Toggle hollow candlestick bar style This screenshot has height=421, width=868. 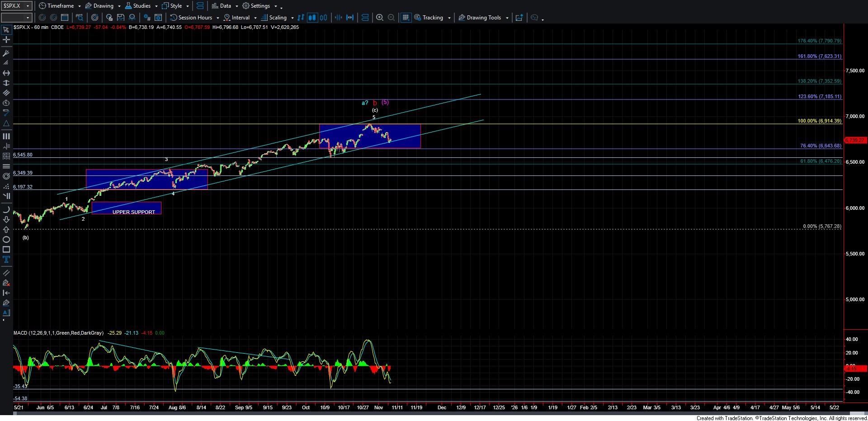point(323,18)
